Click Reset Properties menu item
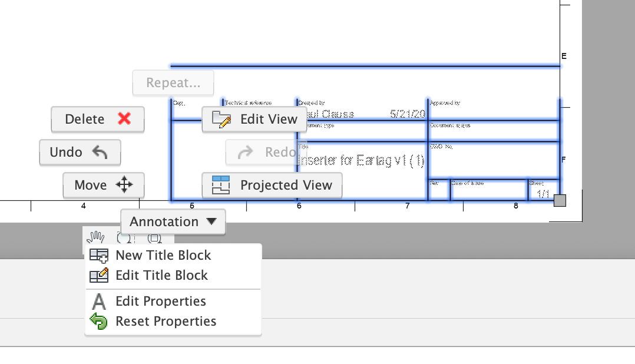The height and width of the screenshot is (364, 635). click(166, 321)
